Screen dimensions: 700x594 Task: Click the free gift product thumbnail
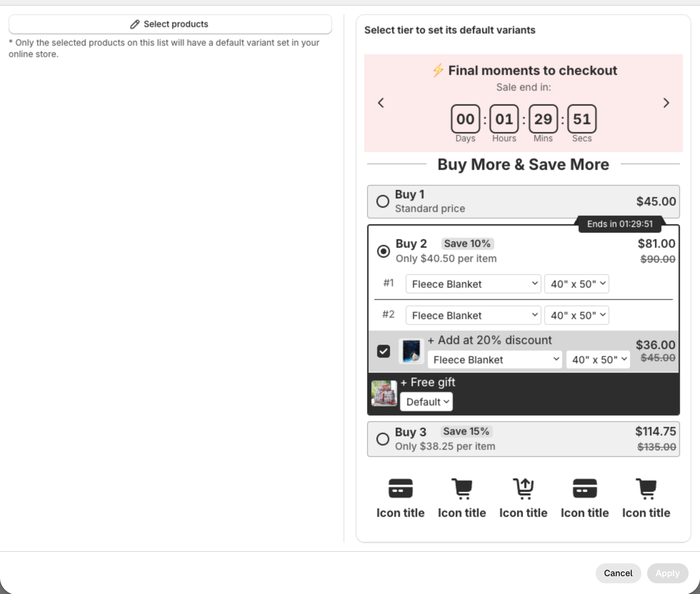coord(384,393)
